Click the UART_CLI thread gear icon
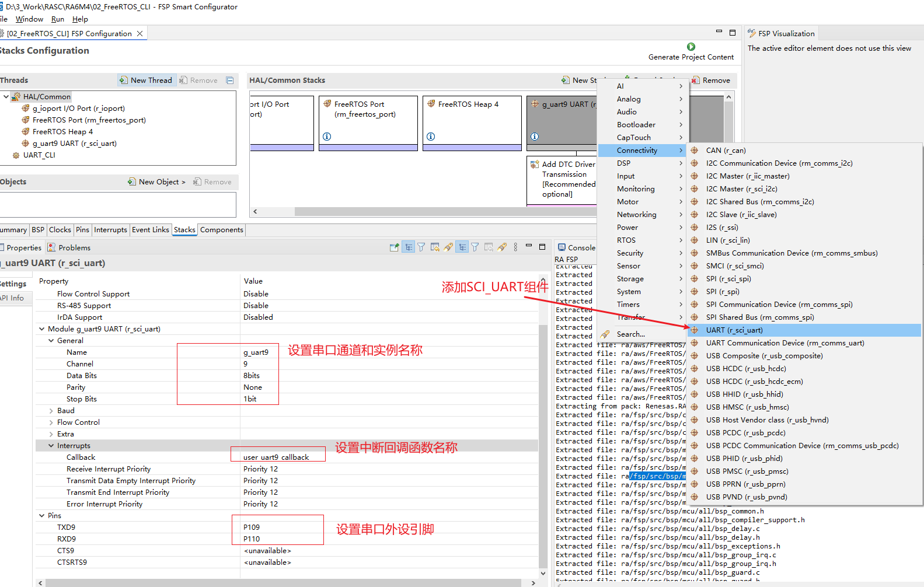The image size is (924, 587). (16, 155)
